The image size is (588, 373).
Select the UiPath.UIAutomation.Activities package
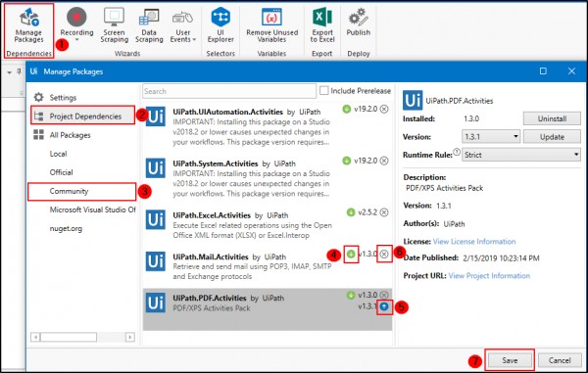[267, 126]
